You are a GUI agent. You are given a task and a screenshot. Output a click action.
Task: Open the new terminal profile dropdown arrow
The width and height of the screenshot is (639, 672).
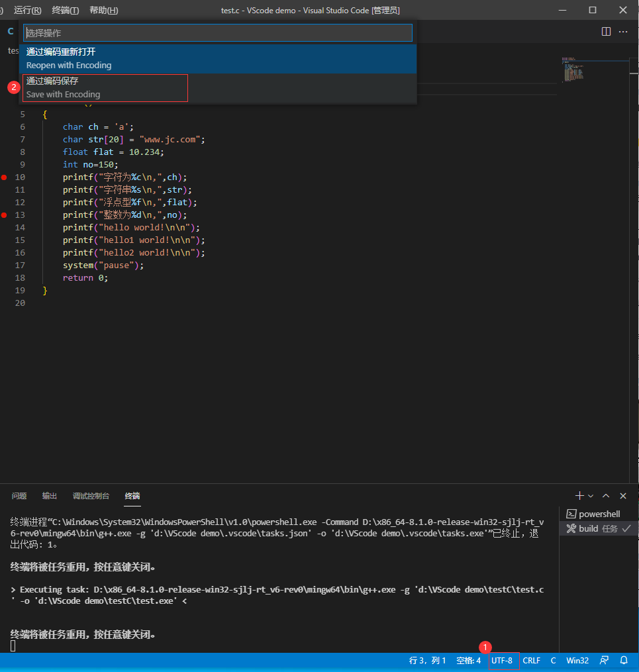point(591,496)
